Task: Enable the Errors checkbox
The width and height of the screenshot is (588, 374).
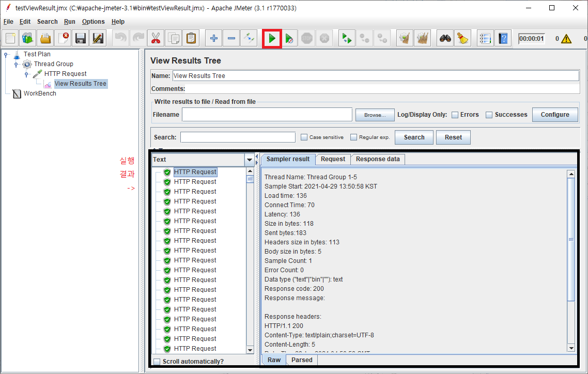Action: pyautogui.click(x=455, y=115)
